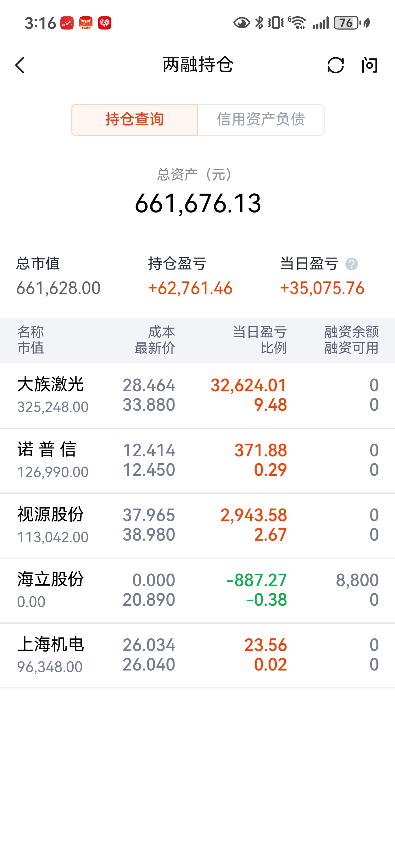Tap the total assets value 661,676.13
The height and width of the screenshot is (868, 395).
pos(198,203)
